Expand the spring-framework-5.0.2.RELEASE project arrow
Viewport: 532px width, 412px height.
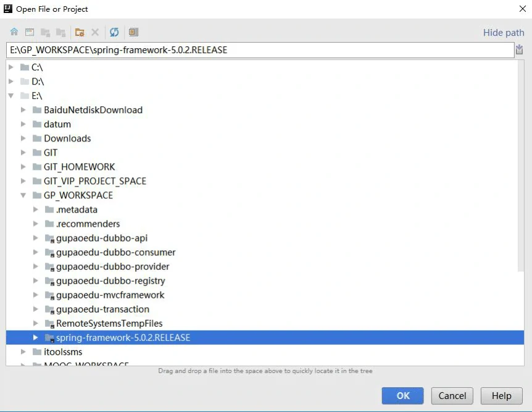(36, 338)
